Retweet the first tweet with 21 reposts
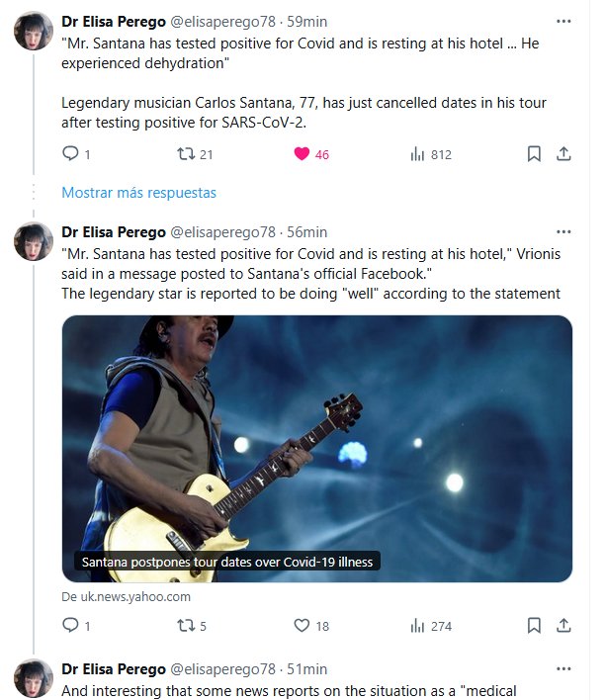 [x=186, y=153]
